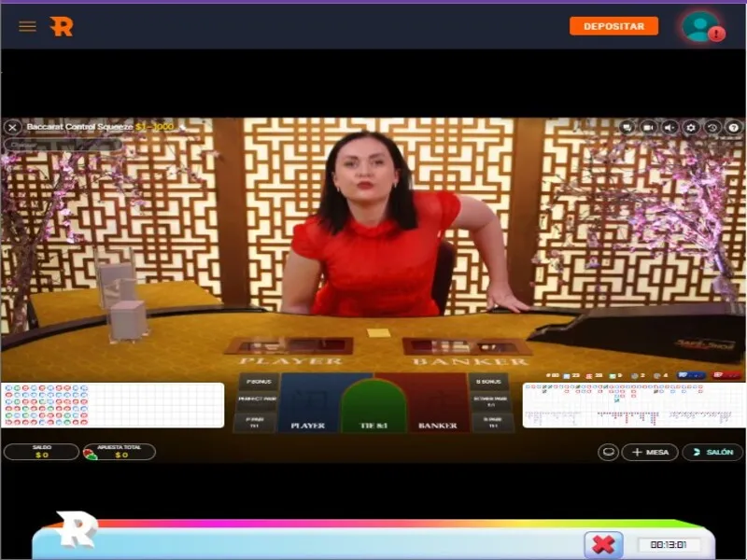Click the white R logo on bottom bar
The height and width of the screenshot is (560, 747).
tap(77, 528)
